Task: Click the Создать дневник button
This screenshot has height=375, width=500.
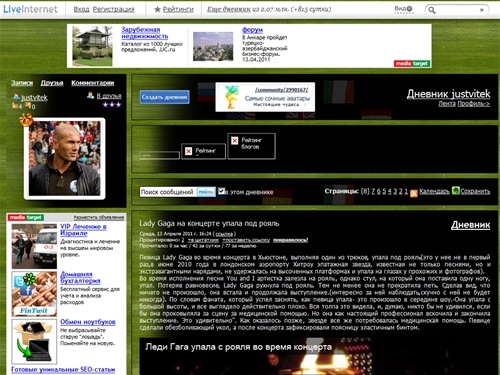Action: click(x=165, y=97)
